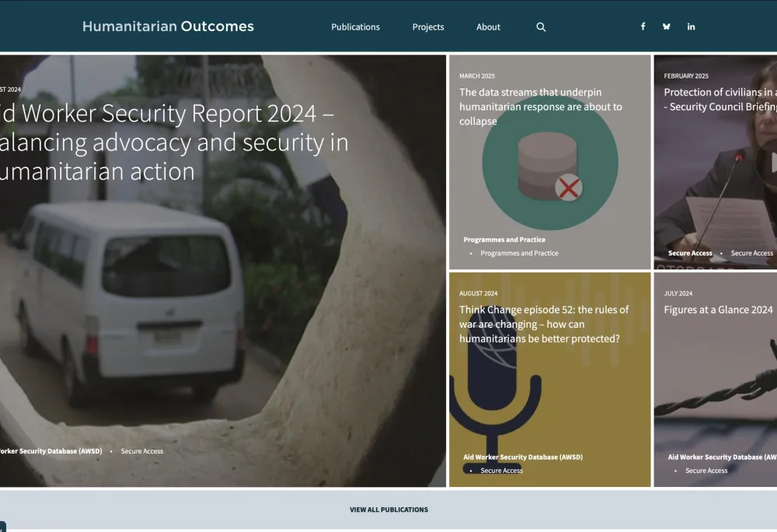Select the bulleted Programmes and Practice tag
Image resolution: width=777 pixels, height=532 pixels.
pyautogui.click(x=519, y=253)
